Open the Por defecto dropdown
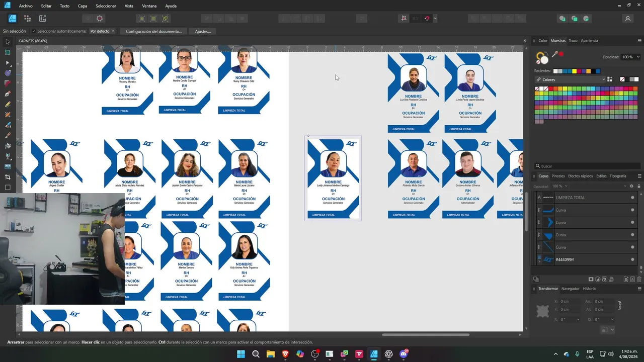Viewport: 644px width, 362px height. click(x=102, y=31)
